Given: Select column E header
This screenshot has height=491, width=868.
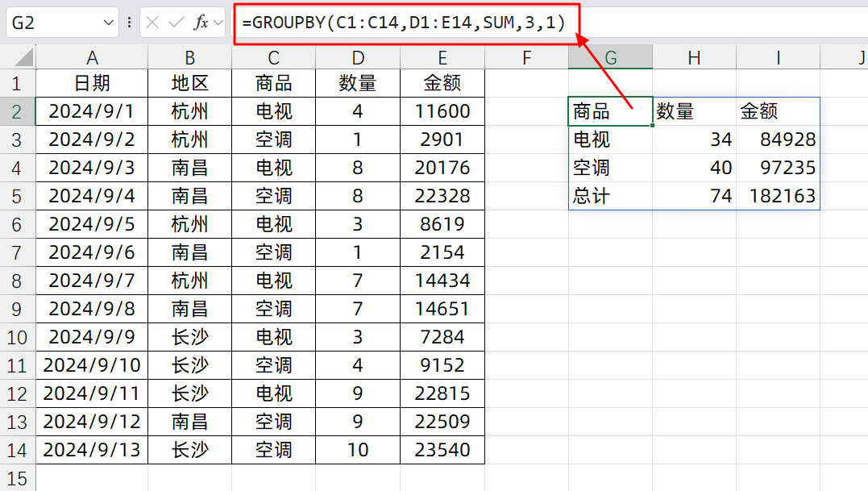Looking at the screenshot, I should (442, 57).
